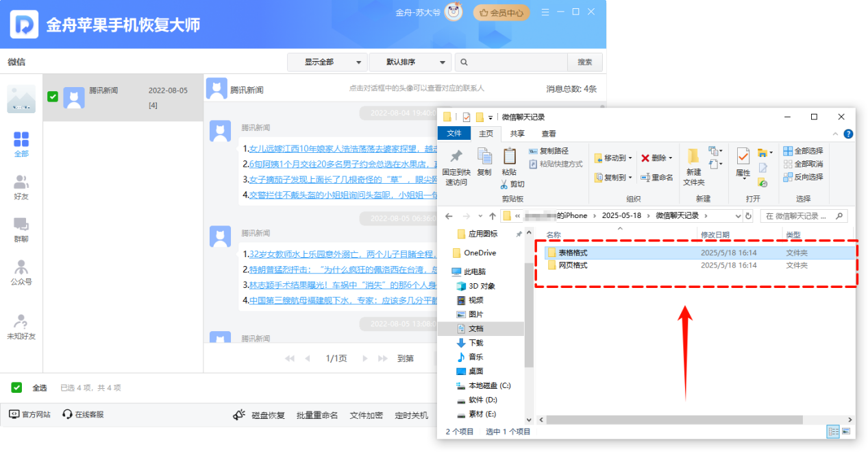Switch Explorer to details view using status bar icon
Image resolution: width=868 pixels, height=458 pixels.
tap(833, 431)
